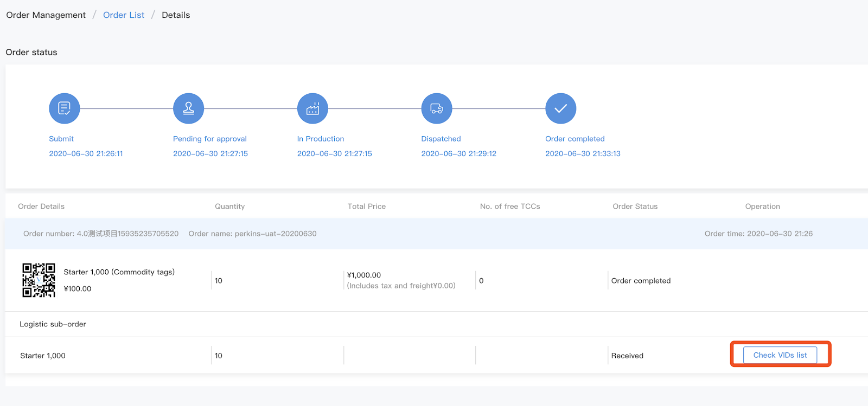Click the order number 15935235705520 text
The image size is (868, 406).
[x=101, y=234]
